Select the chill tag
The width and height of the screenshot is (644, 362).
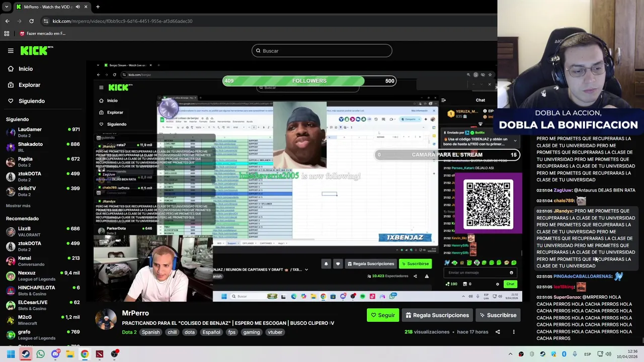pos(172,332)
